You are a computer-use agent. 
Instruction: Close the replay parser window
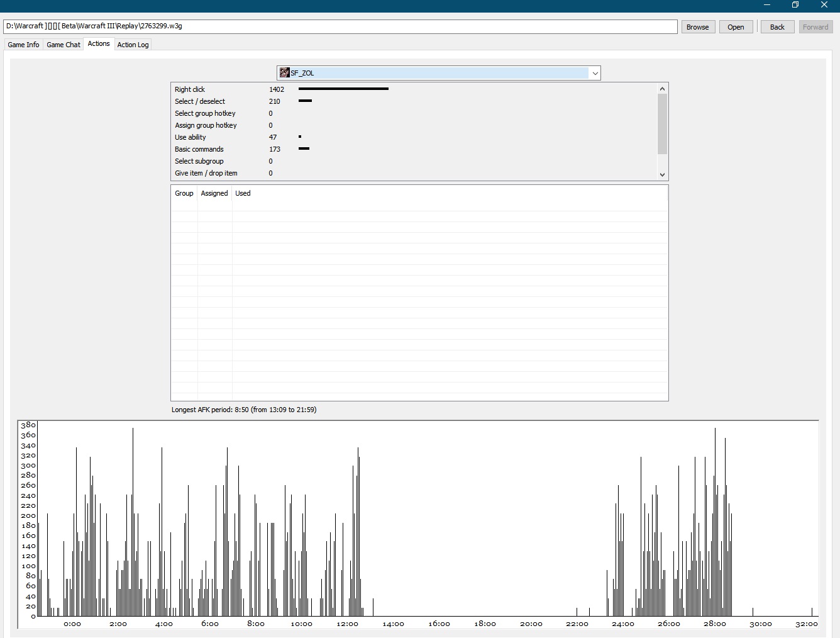824,5
